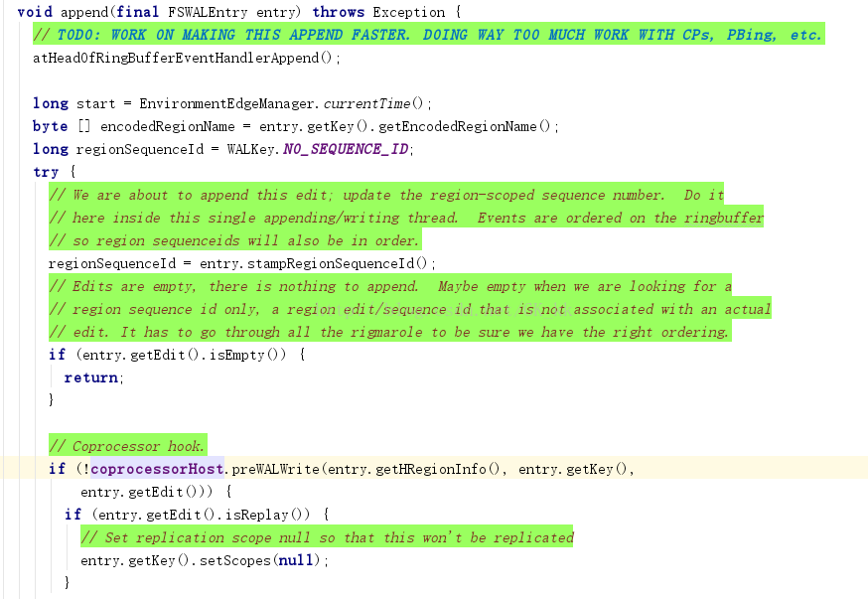
Task: Click the "return" keyword
Action: (x=90, y=377)
